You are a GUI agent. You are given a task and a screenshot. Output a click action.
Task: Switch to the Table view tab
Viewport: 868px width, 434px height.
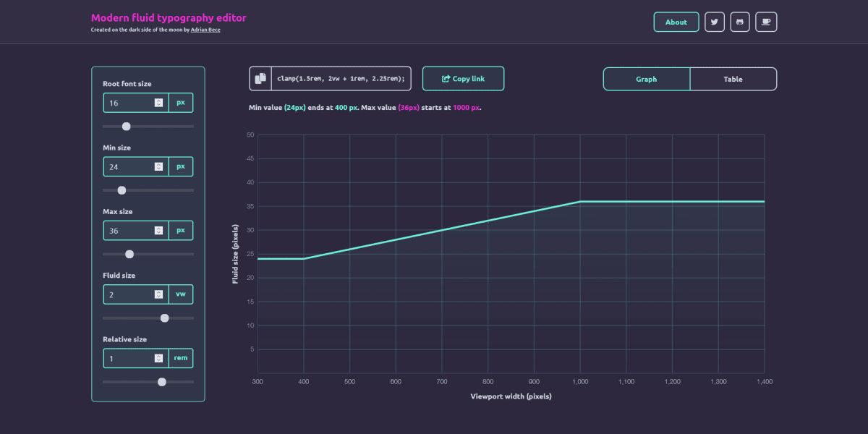pos(733,79)
